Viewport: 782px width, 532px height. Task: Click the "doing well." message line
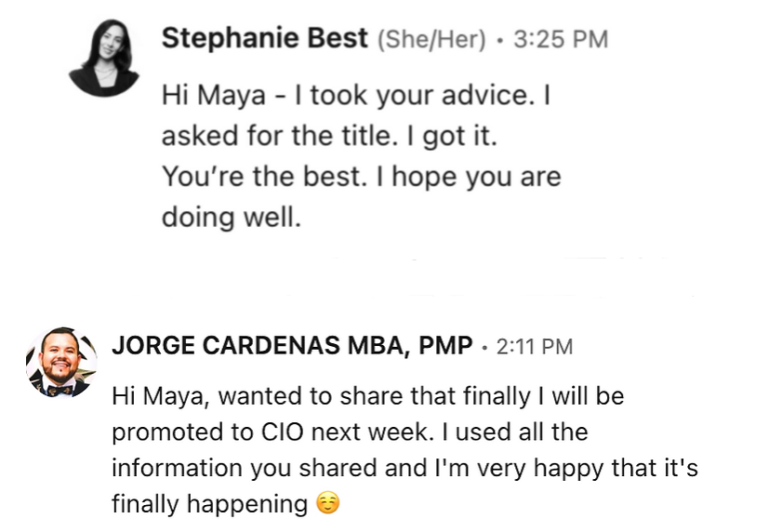click(x=232, y=218)
